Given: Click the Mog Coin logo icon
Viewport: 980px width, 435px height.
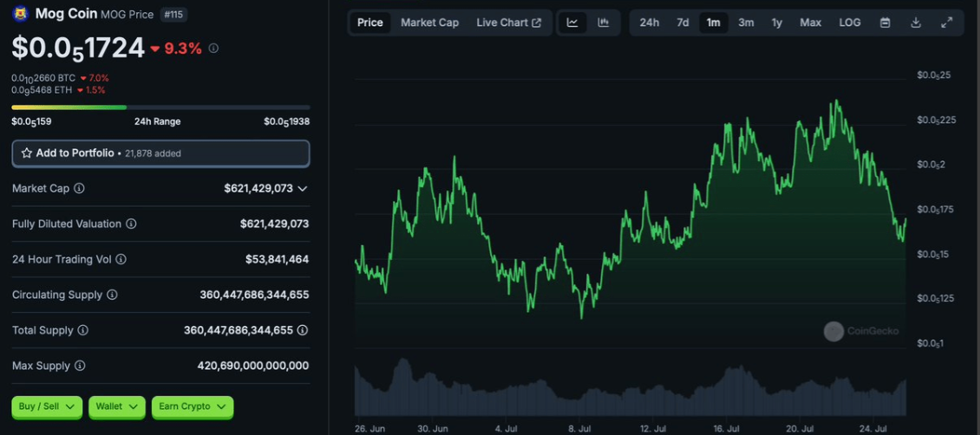Looking at the screenshot, I should pos(21,13).
